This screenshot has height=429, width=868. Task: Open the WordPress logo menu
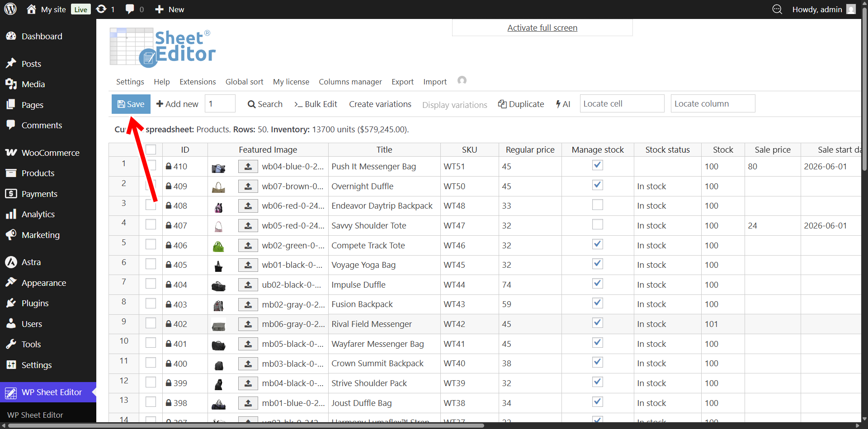10,9
